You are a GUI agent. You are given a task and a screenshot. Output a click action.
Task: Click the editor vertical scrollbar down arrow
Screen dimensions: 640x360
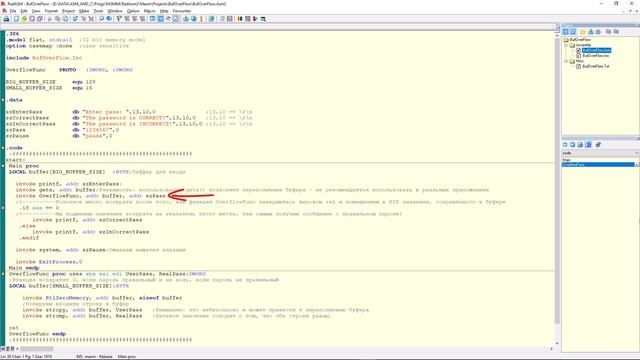tap(557, 343)
